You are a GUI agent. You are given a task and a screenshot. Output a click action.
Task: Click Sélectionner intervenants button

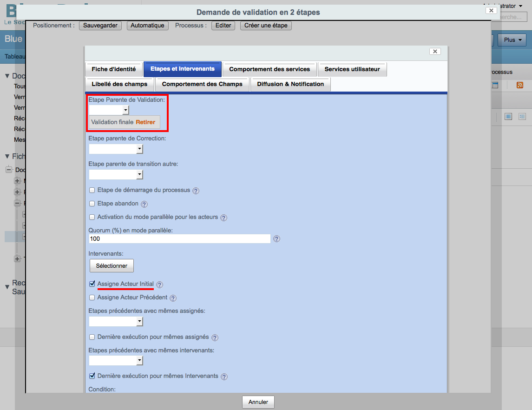112,266
